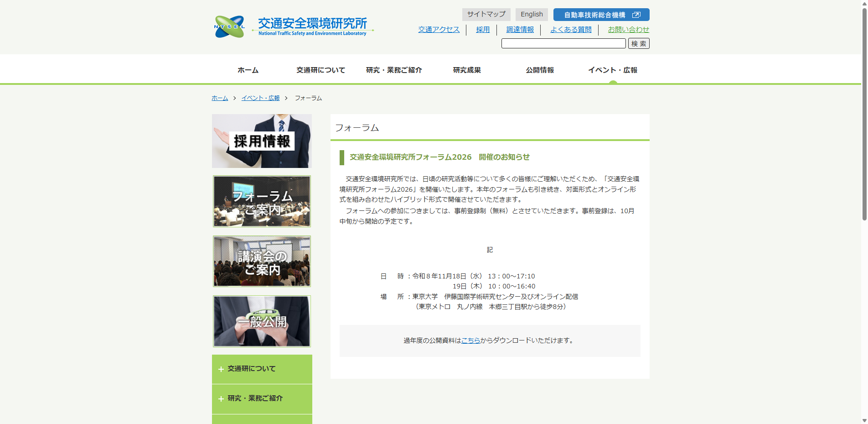Expand 交通研について sidebar section
The width and height of the screenshot is (868, 424).
point(262,369)
